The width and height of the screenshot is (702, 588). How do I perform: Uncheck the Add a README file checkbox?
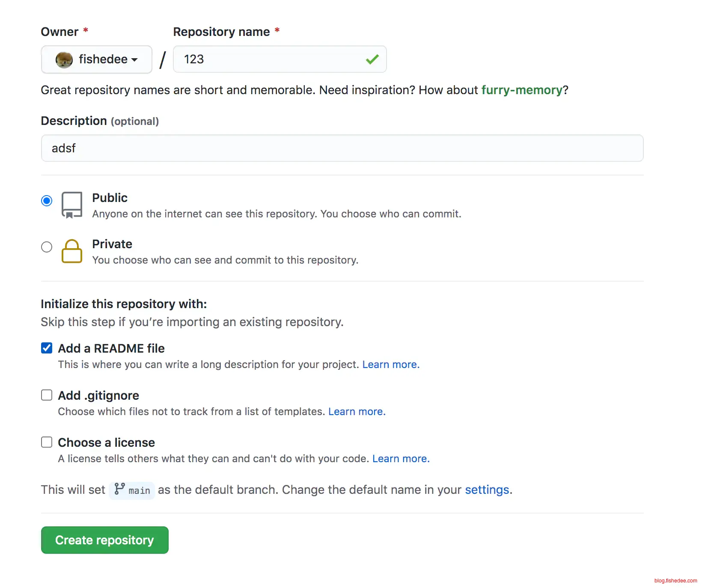click(x=47, y=348)
